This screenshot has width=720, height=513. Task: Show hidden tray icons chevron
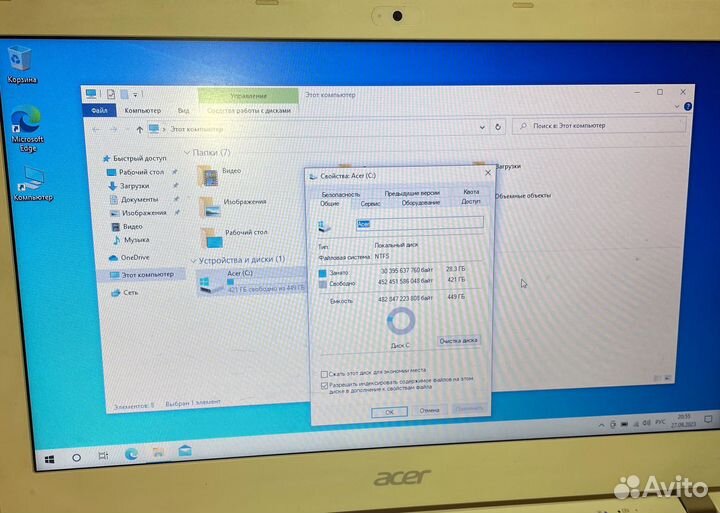tap(601, 425)
